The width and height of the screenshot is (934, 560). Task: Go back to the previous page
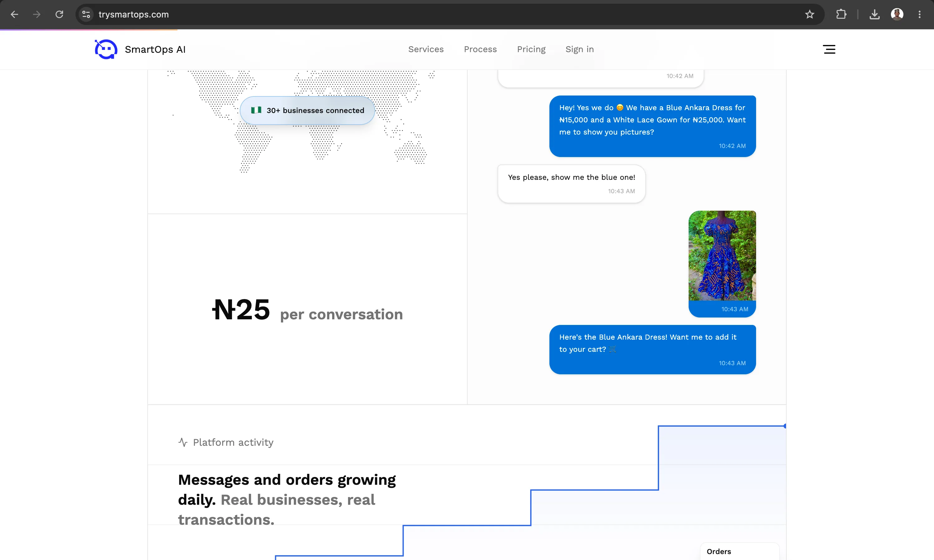point(14,14)
